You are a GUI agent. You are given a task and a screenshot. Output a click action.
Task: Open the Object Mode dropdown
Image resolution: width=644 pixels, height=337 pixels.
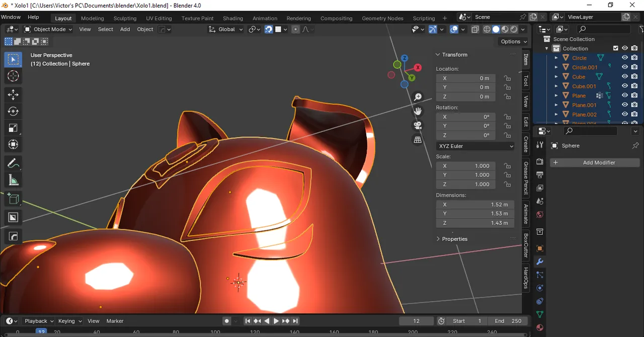click(x=48, y=29)
